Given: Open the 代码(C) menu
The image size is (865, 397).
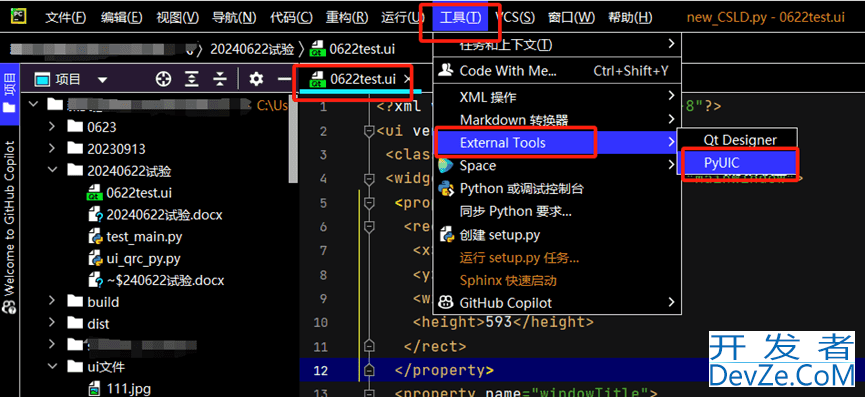Looking at the screenshot, I should pyautogui.click(x=291, y=17).
